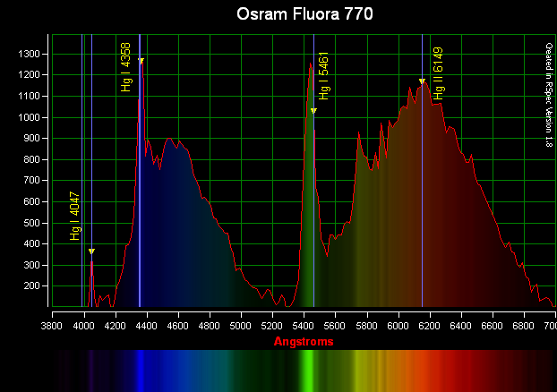Click the yellow marker at the 6149 peak
557x392 pixels.
pos(422,81)
